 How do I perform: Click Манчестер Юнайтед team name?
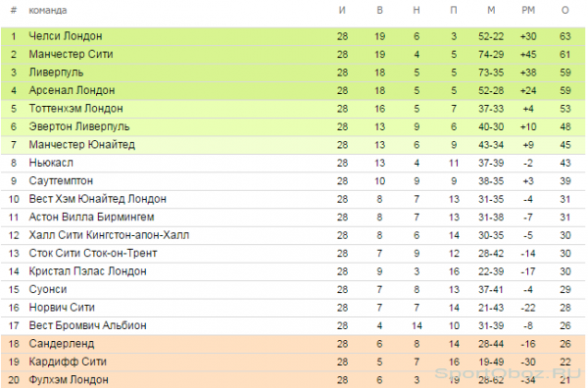coord(81,145)
